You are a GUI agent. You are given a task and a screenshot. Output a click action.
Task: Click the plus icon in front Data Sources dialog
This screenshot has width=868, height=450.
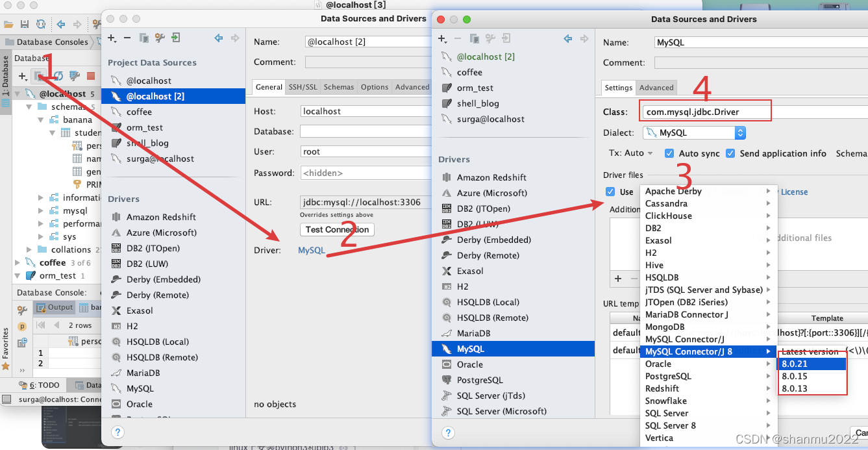click(x=443, y=39)
